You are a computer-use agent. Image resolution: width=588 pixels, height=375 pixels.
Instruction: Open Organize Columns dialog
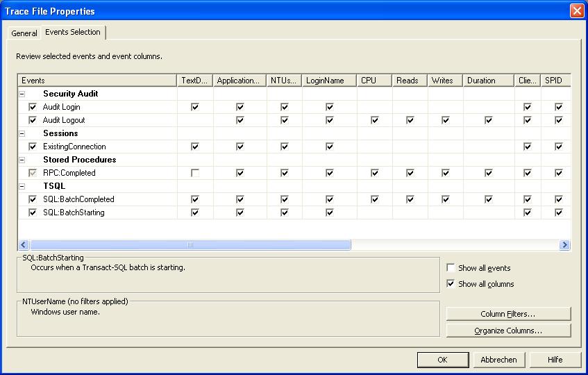(x=508, y=331)
